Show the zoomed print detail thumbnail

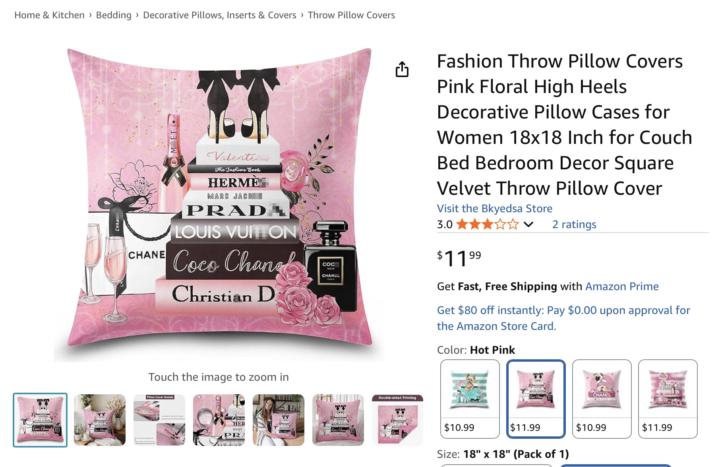pos(219,420)
